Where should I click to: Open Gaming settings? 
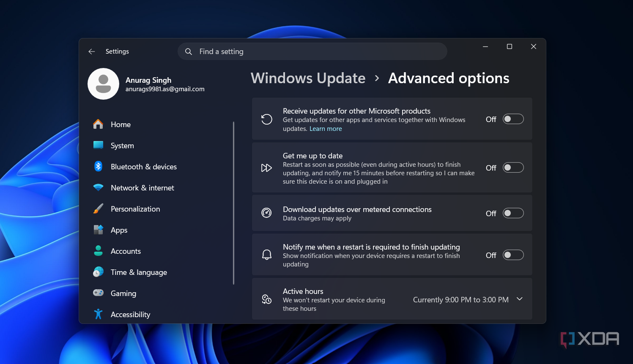pyautogui.click(x=123, y=293)
